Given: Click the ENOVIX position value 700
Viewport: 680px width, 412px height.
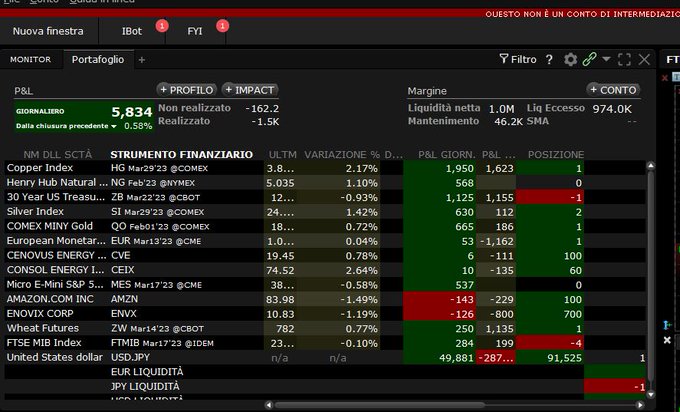Looking at the screenshot, I should pyautogui.click(x=572, y=314).
